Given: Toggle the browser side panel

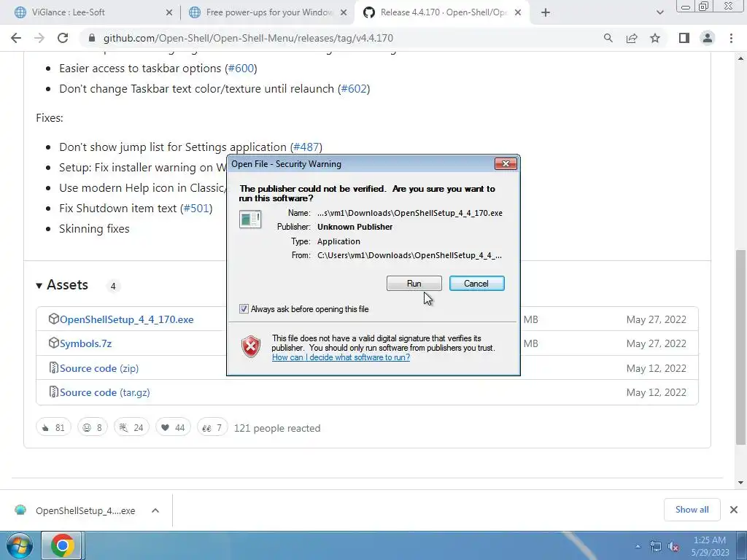Looking at the screenshot, I should (x=684, y=38).
